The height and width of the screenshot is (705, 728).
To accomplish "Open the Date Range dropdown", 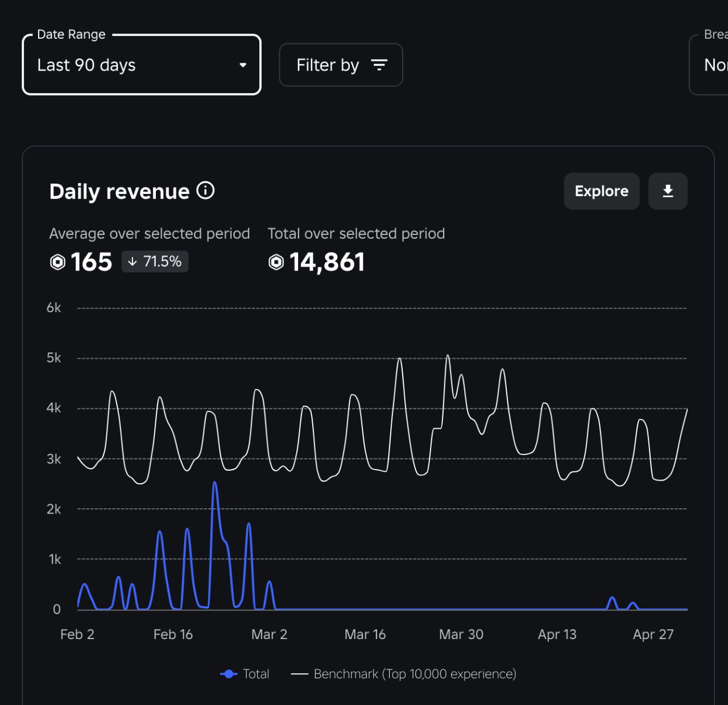I will (142, 65).
